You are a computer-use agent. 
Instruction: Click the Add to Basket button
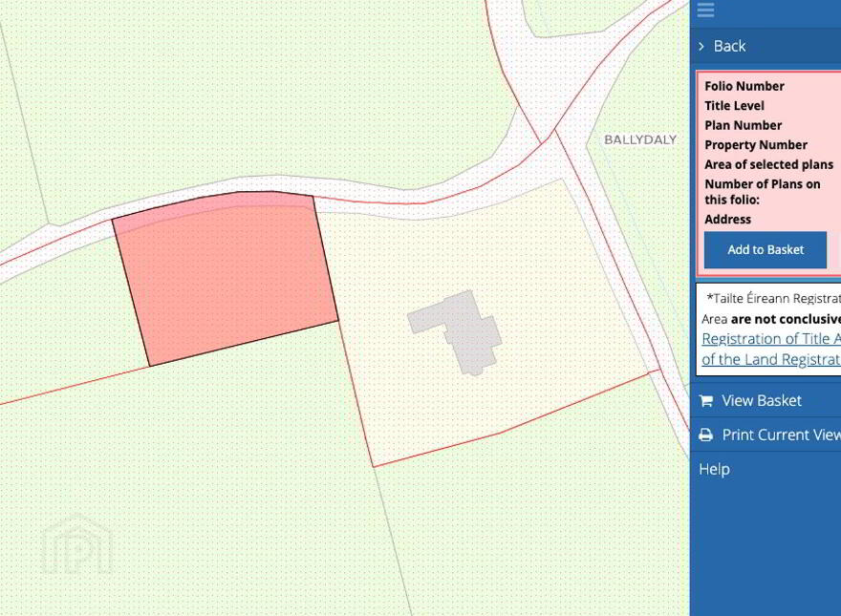[766, 250]
